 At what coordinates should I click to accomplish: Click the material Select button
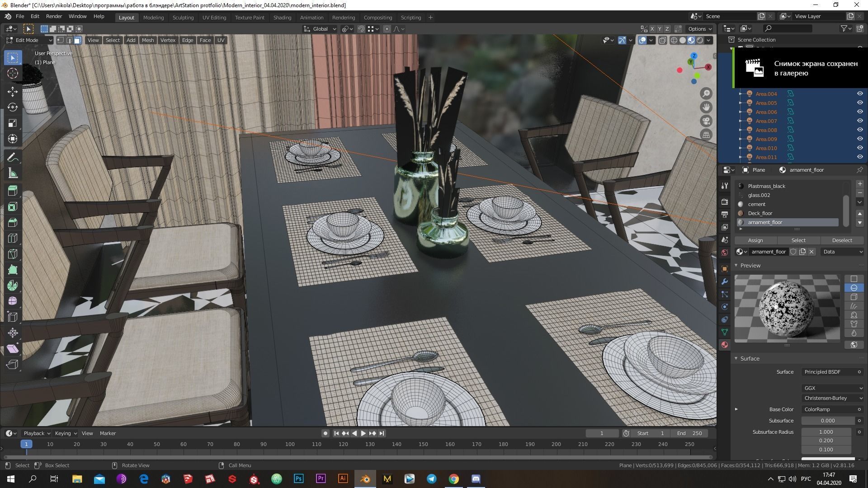coord(798,240)
